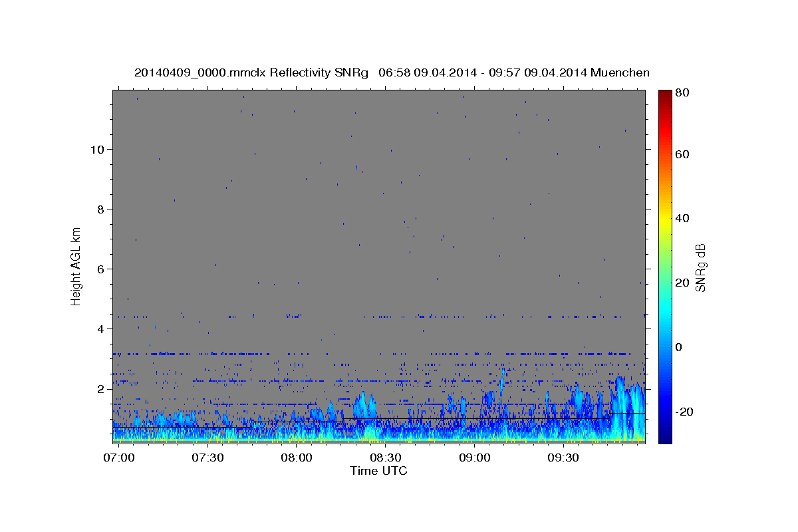Click the 'Muenchen' location label in the title

[x=619, y=72]
